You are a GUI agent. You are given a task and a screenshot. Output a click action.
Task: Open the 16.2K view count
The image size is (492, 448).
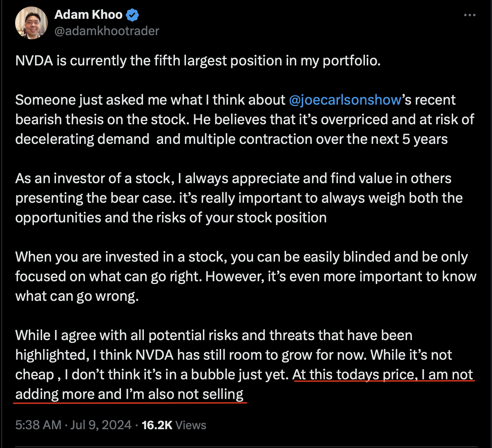click(157, 425)
